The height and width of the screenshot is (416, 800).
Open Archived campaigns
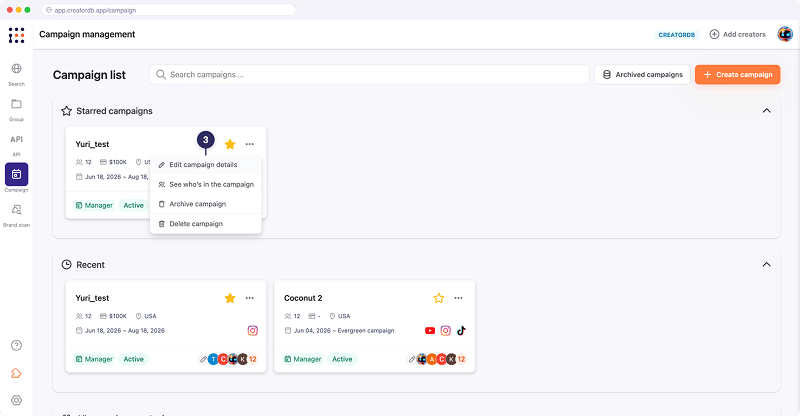coord(642,75)
